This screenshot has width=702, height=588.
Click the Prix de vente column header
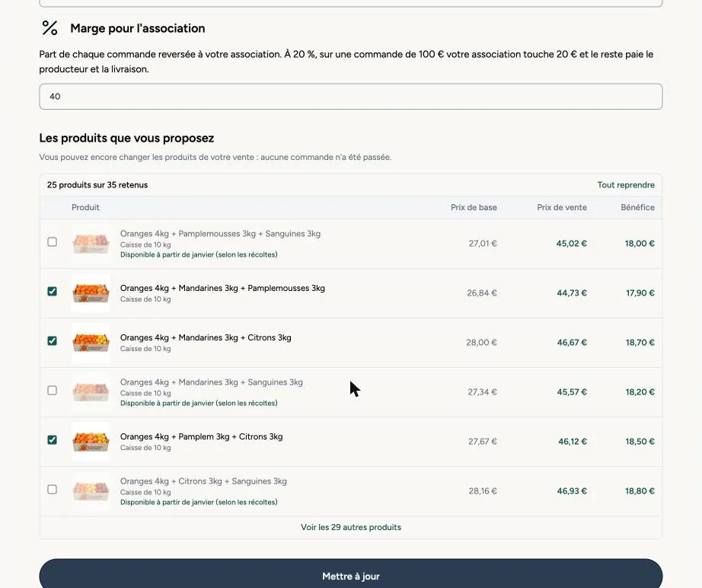pos(562,207)
